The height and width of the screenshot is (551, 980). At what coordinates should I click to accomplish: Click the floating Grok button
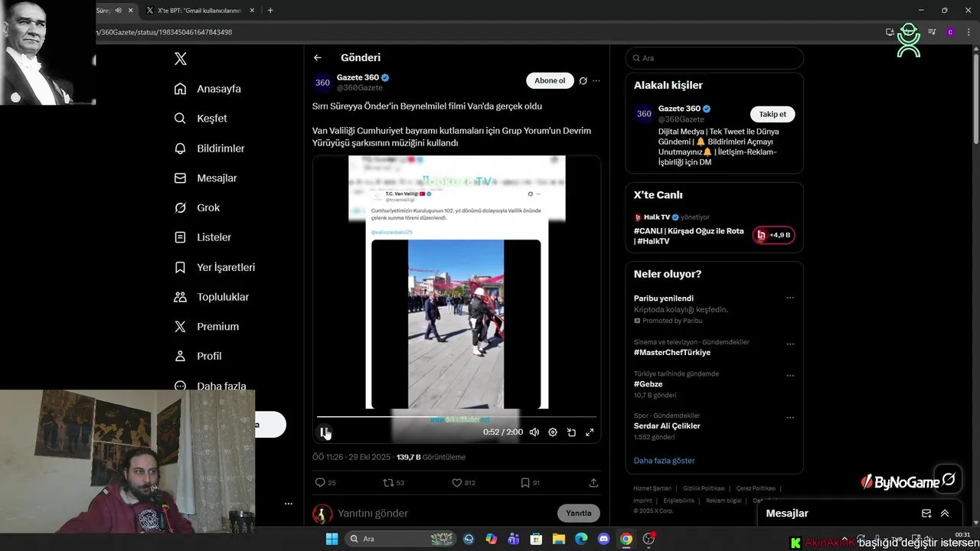click(949, 479)
